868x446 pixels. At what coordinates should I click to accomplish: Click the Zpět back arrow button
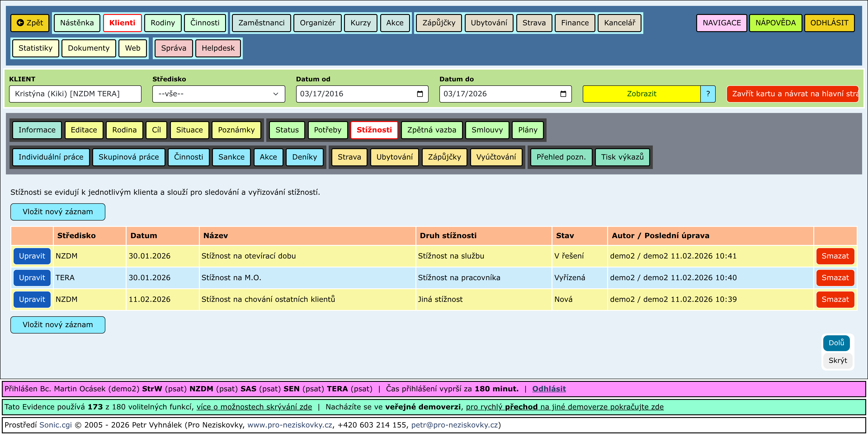click(30, 23)
